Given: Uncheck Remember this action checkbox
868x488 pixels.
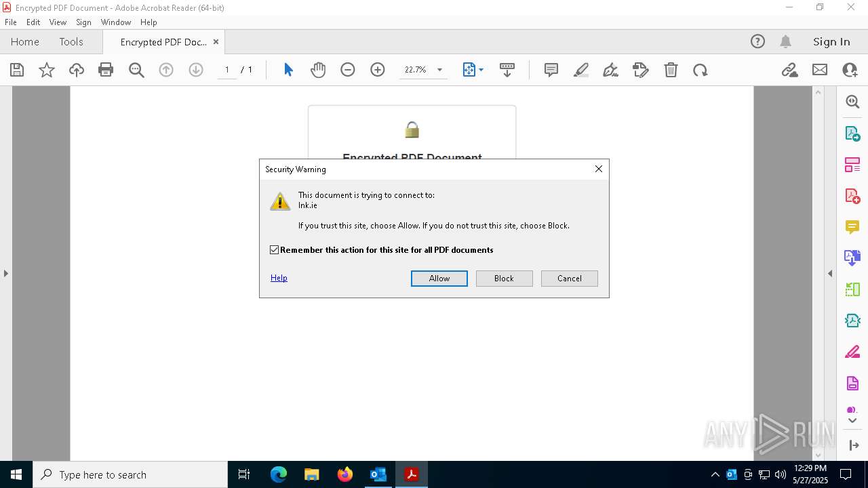Looking at the screenshot, I should (x=275, y=250).
